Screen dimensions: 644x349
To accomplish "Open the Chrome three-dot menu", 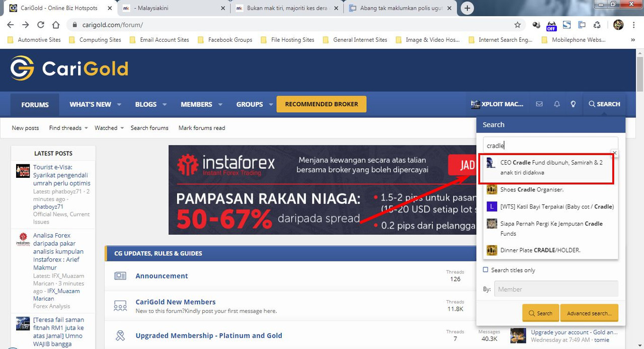I will [634, 25].
